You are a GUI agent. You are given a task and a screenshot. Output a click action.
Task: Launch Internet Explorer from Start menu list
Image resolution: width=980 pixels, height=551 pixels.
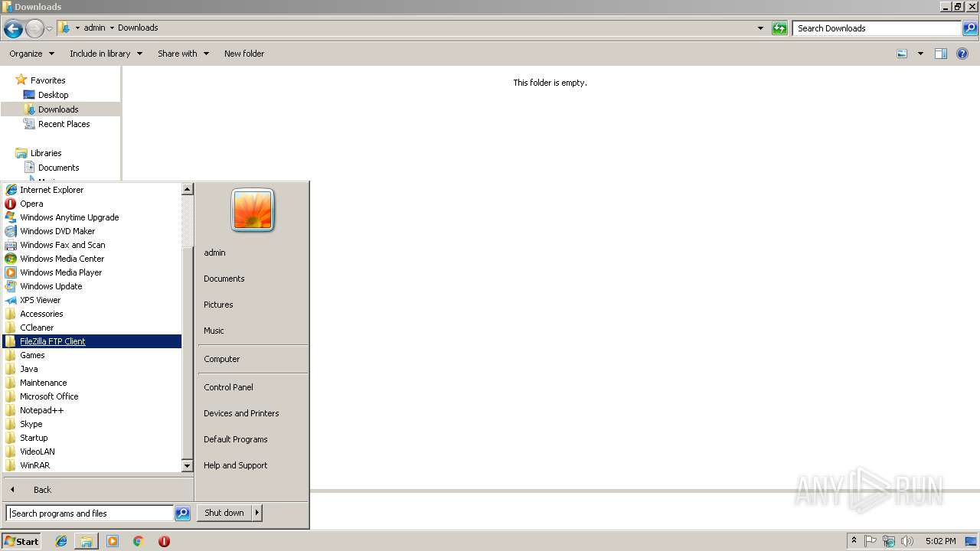pos(92,190)
